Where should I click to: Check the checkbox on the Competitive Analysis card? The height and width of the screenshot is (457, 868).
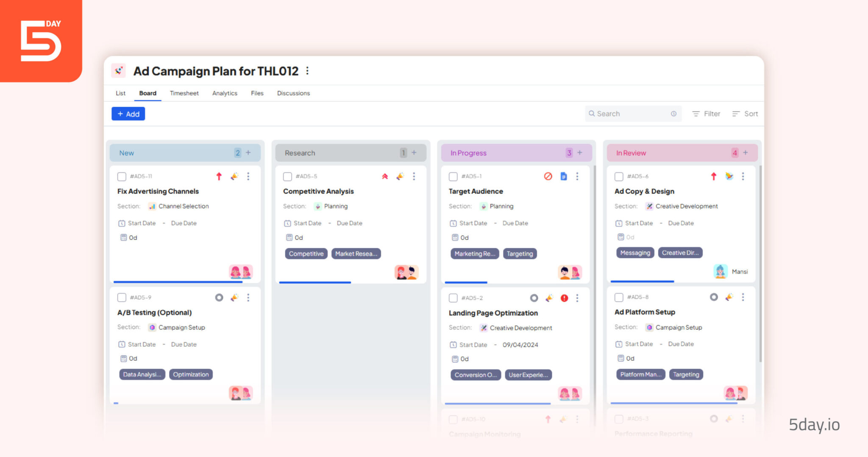[x=287, y=176]
